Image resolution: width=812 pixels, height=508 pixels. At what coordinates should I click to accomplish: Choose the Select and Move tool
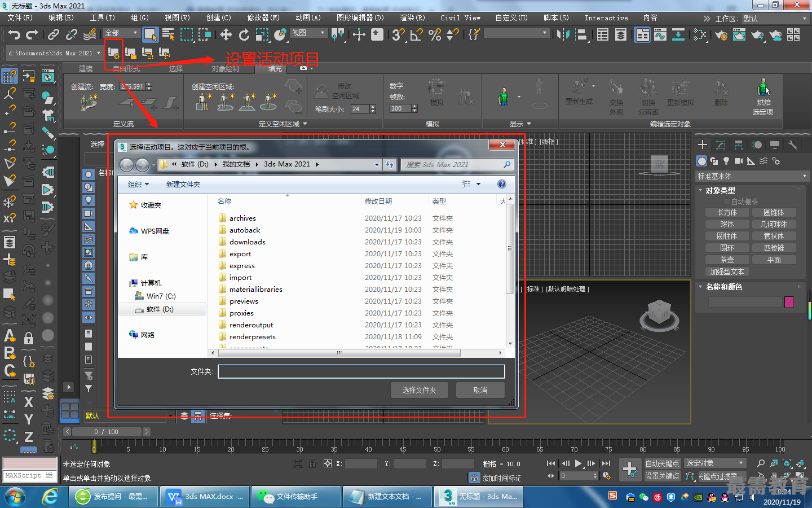[226, 35]
